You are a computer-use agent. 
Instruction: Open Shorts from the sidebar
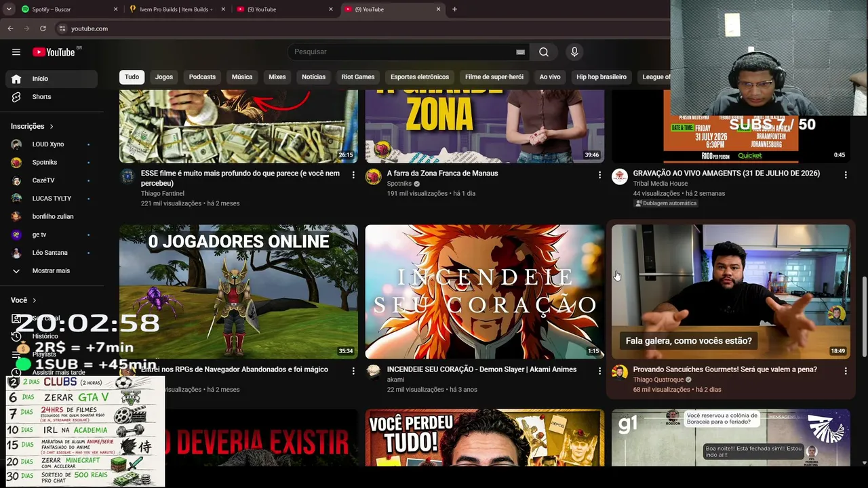pos(52,97)
